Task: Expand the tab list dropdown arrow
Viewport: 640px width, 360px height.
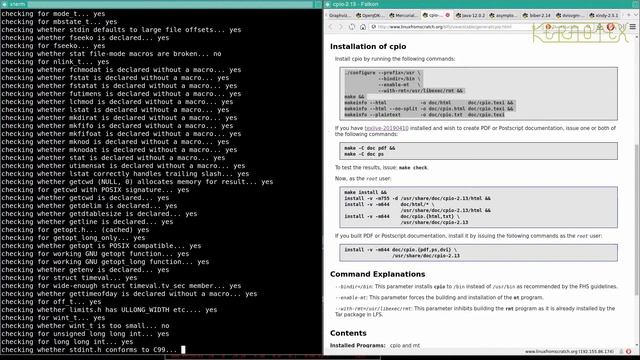Action: pos(636,15)
